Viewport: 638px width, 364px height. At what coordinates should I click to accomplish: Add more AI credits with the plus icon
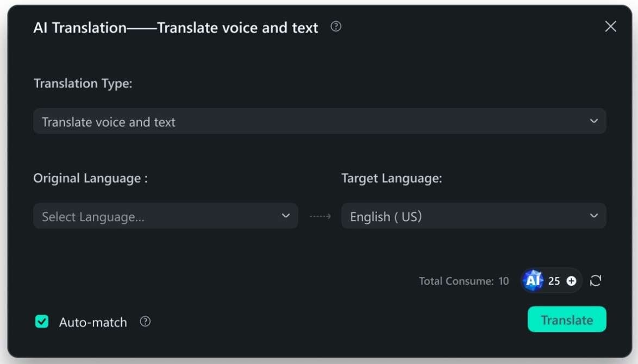571,281
